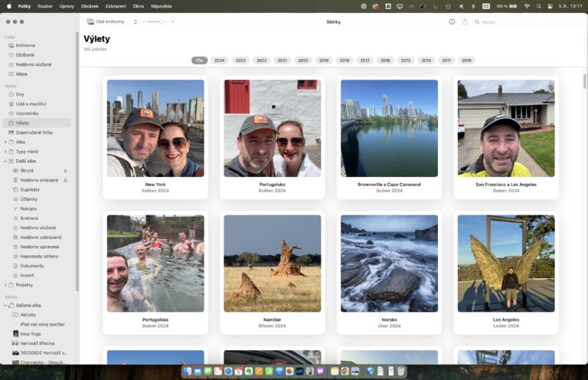588x380 pixels.
Task: Open the Norsko trip thumbnail
Action: pos(389,264)
